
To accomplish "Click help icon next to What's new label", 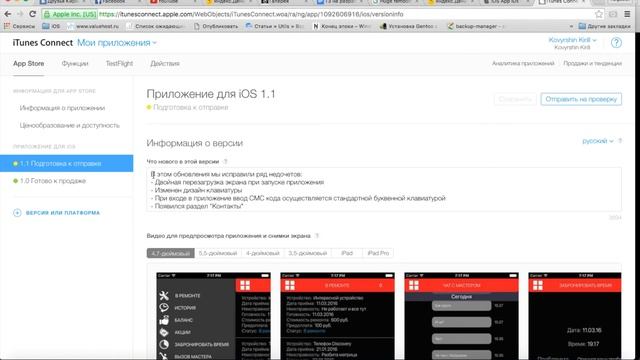I will pos(226,162).
